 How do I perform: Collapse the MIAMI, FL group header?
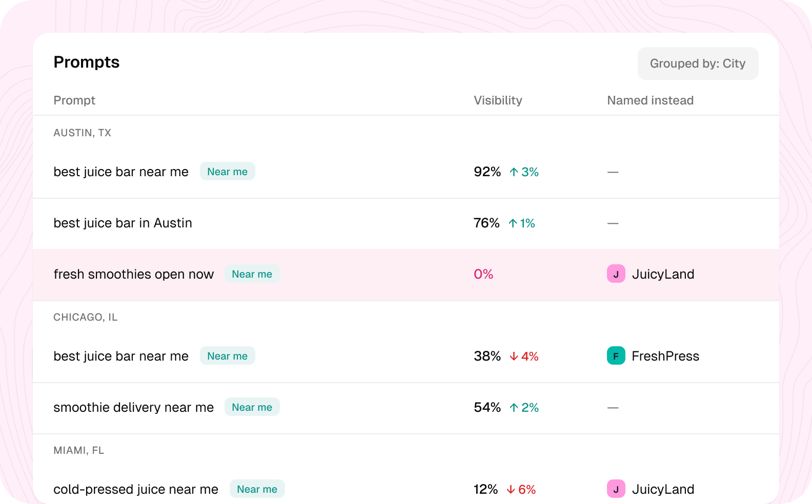click(x=79, y=450)
